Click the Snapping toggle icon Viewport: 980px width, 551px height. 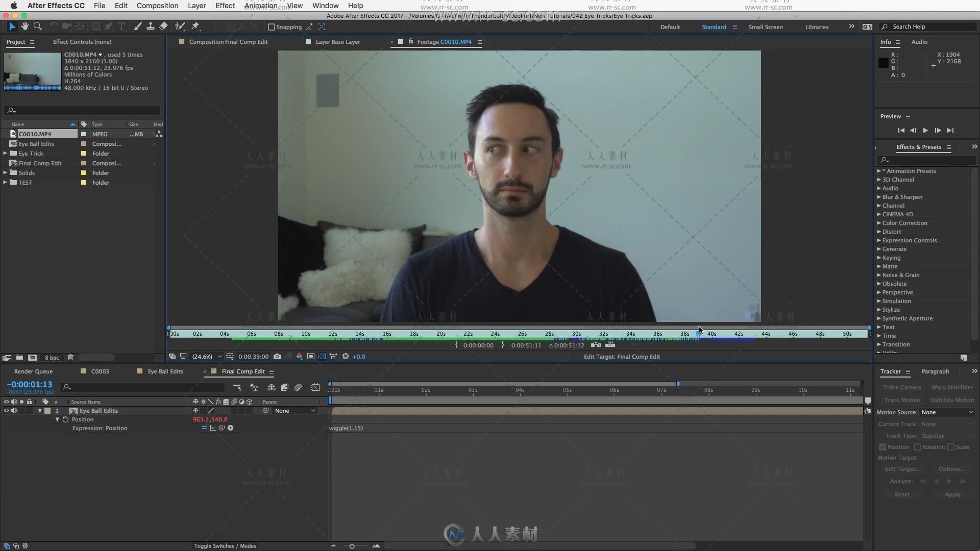[272, 27]
